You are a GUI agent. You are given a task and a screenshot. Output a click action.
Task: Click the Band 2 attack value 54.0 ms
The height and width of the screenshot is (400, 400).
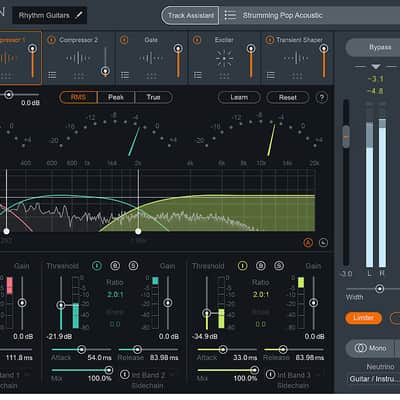99,357
